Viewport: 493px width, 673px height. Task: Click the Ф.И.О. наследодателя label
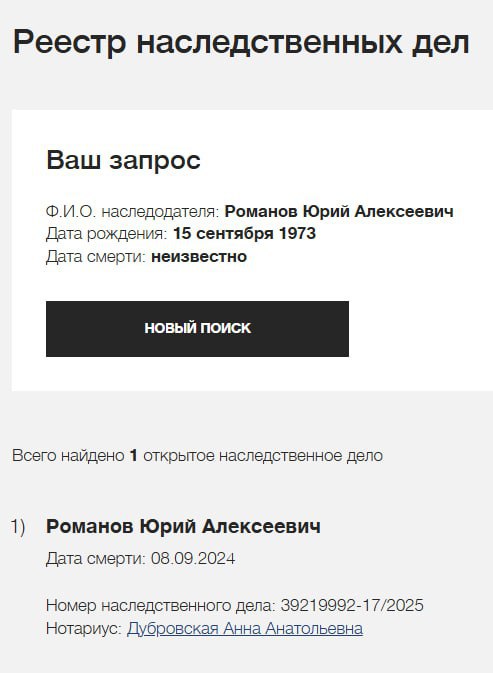click(133, 212)
